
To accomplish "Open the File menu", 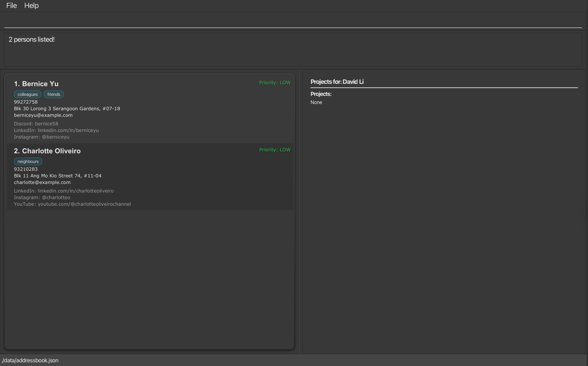I will coord(11,5).
